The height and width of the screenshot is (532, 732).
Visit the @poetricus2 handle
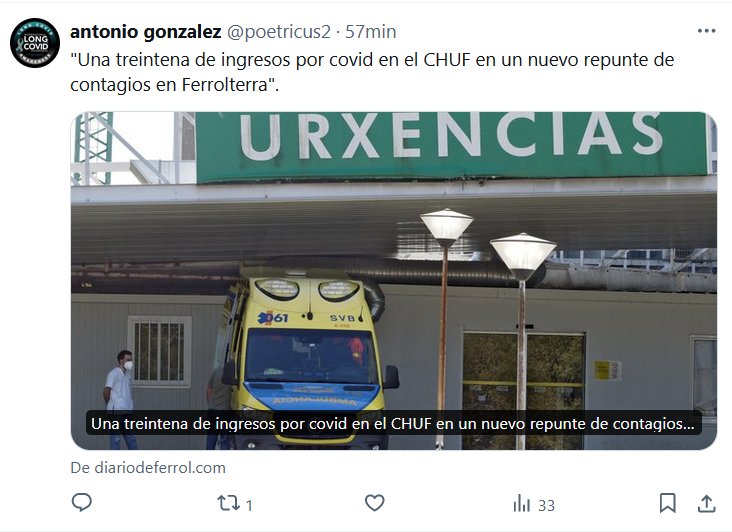tap(279, 32)
